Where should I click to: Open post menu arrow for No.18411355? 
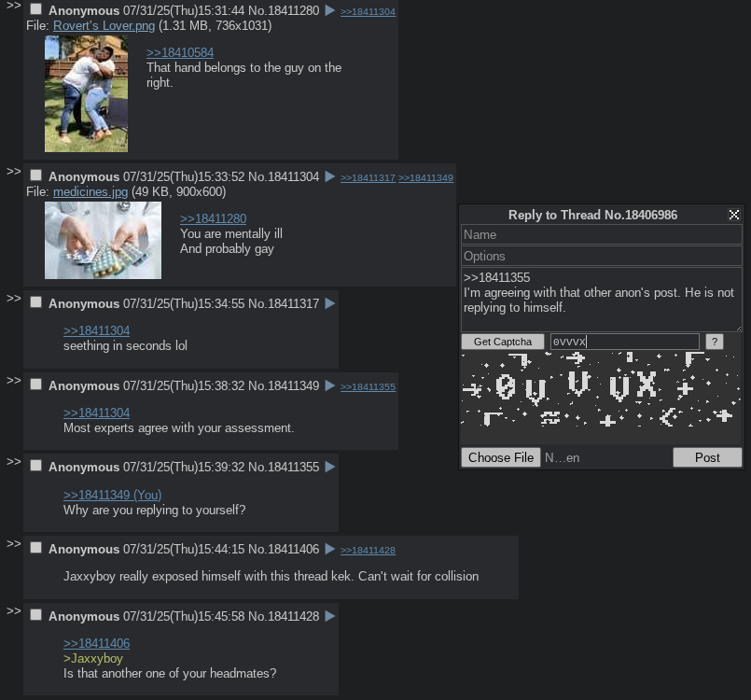[330, 468]
